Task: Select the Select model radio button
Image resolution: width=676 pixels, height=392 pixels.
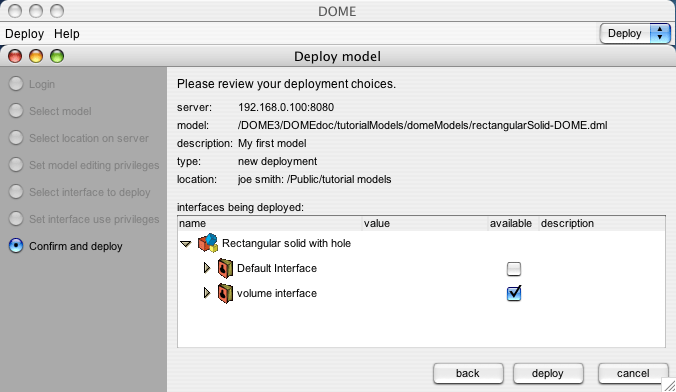Action: [x=16, y=111]
